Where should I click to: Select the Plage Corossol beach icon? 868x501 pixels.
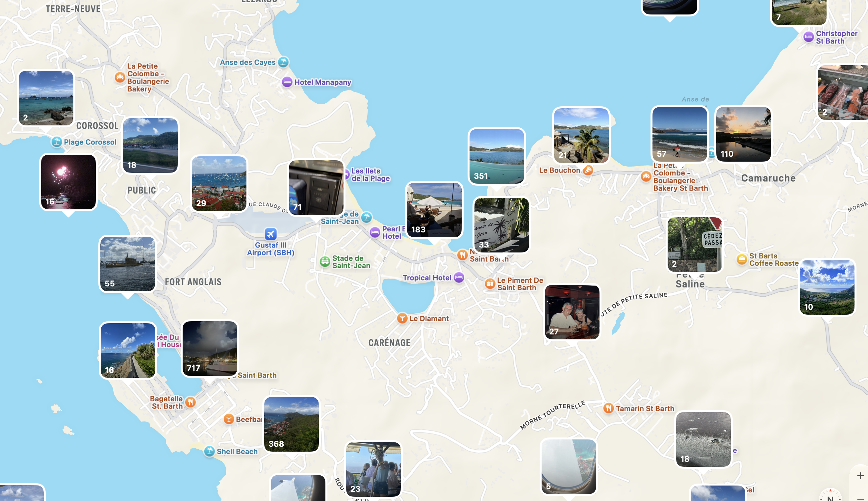coord(57,142)
